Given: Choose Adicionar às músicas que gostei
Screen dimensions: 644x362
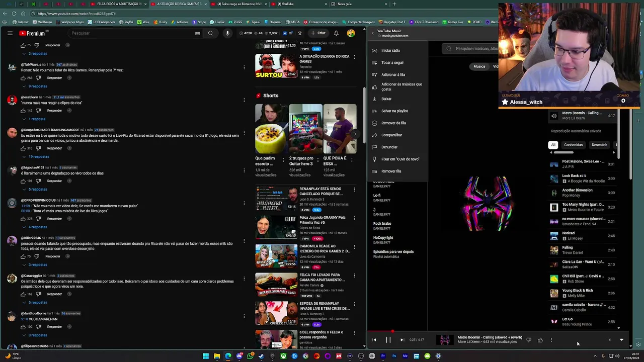Looking at the screenshot, I should pos(397,87).
